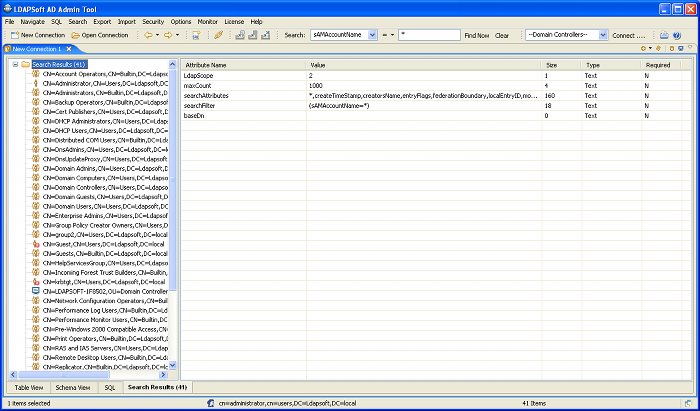This screenshot has height=411, width=700.
Task: Switch to the Table View tab
Action: (28, 386)
